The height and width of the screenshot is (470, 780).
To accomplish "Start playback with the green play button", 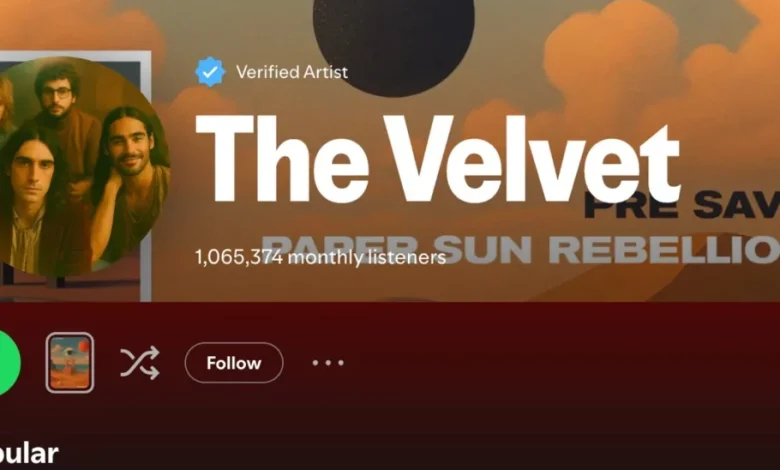I will (x=8, y=363).
